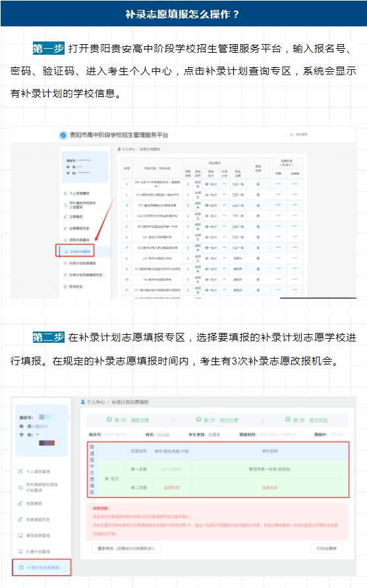Open red-boxed 补录计划查询 menu in upper sidebar
The width and height of the screenshot is (367, 588).
tap(75, 251)
